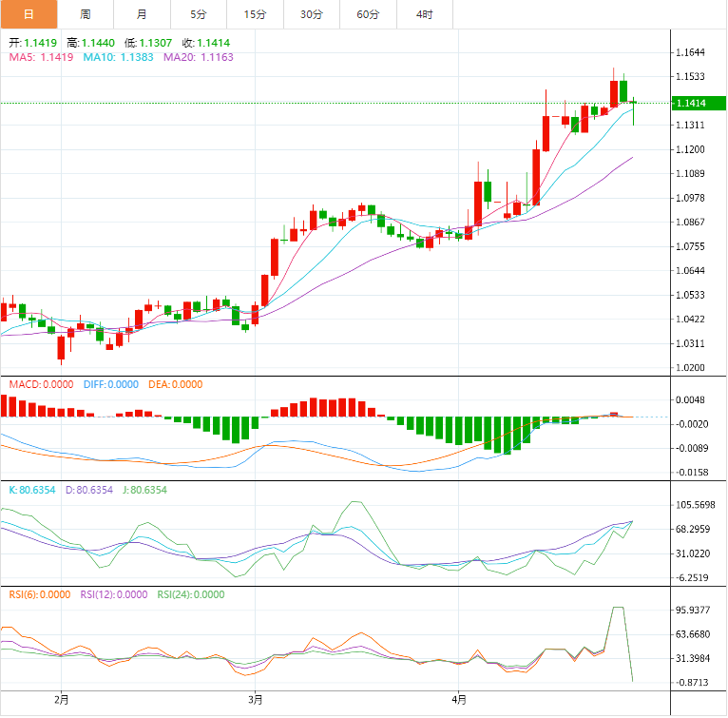The height and width of the screenshot is (718, 728).
Task: Click the 1.1644 price axis label
Action: pyautogui.click(x=691, y=52)
